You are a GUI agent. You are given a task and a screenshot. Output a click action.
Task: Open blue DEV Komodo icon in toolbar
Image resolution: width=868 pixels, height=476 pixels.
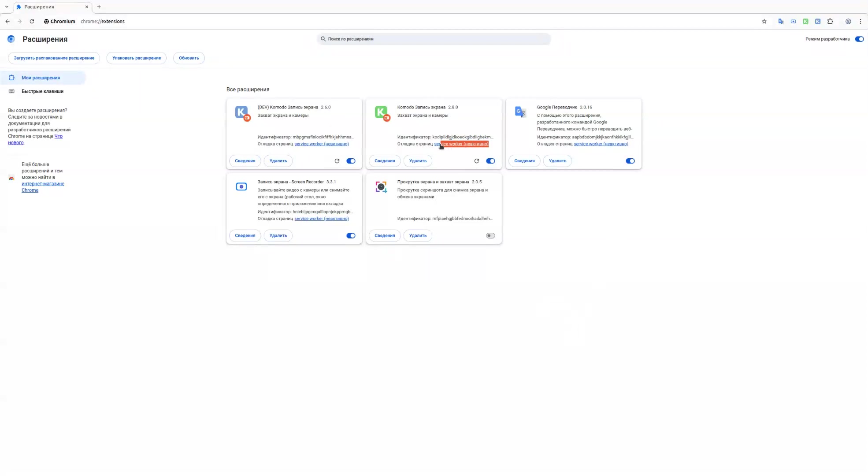tap(818, 21)
